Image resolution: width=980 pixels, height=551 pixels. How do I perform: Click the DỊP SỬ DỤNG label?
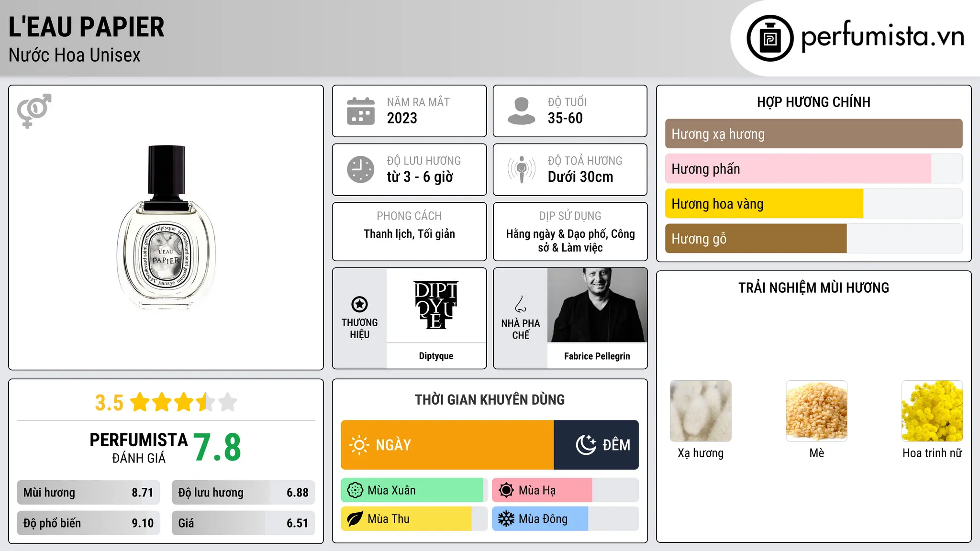pyautogui.click(x=570, y=216)
